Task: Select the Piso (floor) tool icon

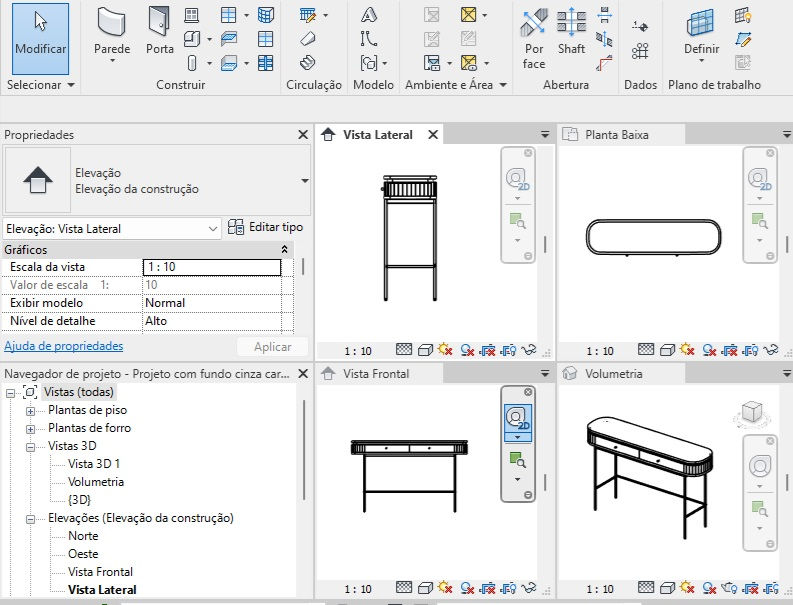Action: pyautogui.click(x=229, y=63)
